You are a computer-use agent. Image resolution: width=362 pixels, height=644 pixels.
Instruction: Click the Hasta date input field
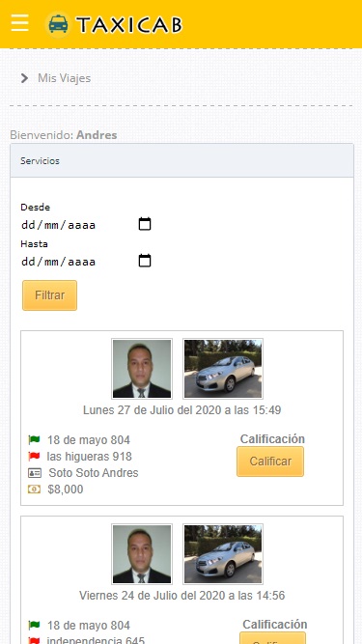[86, 262]
